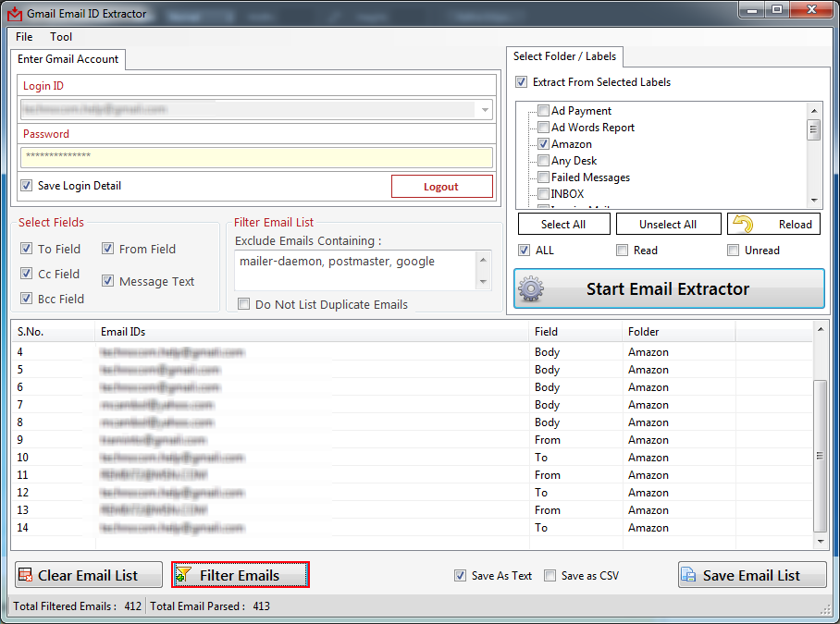This screenshot has width=840, height=624.
Task: Click the email table scrollbar thumb
Action: [x=821, y=456]
